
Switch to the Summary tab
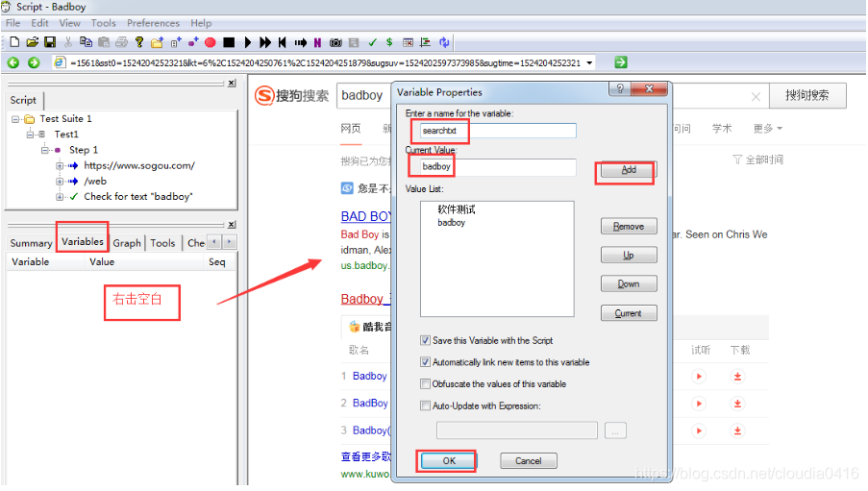click(x=31, y=243)
